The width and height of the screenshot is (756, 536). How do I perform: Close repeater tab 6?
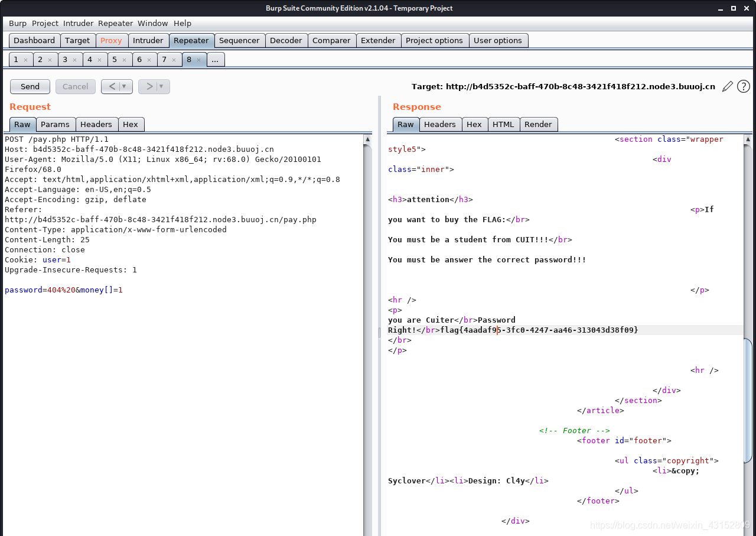pyautogui.click(x=149, y=60)
